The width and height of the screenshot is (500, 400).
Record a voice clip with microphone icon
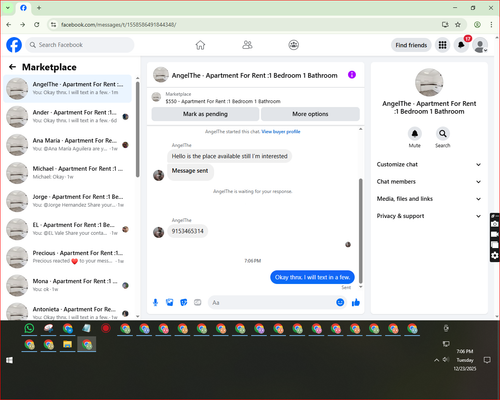pyautogui.click(x=155, y=302)
